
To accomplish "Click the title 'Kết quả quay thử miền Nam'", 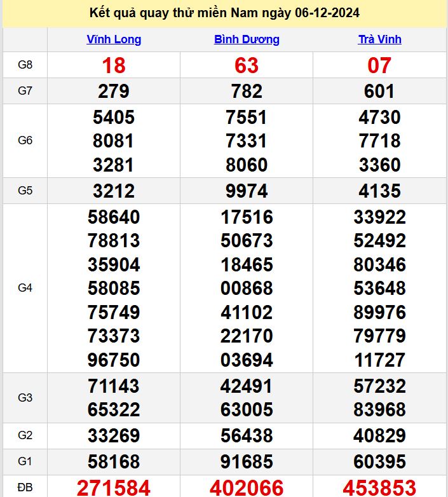I will tap(174, 13).
